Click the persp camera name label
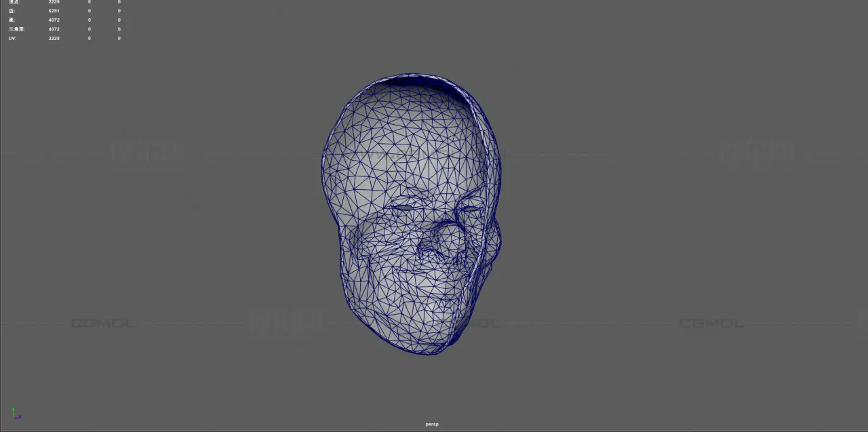The height and width of the screenshot is (432, 868). [x=432, y=425]
